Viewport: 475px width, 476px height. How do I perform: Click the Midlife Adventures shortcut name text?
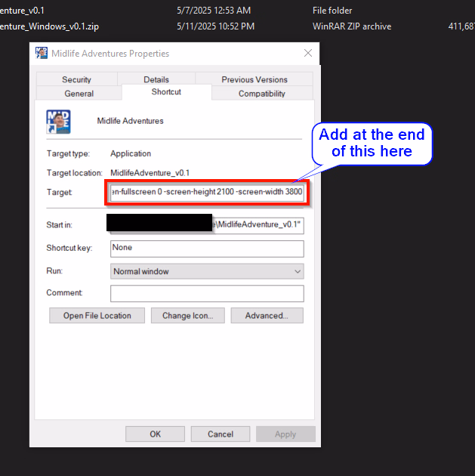(130, 121)
